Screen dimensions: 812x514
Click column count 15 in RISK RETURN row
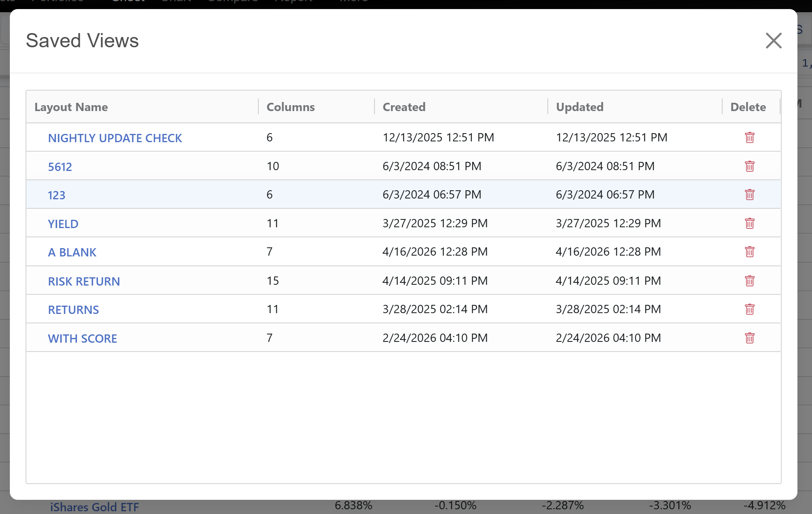tap(273, 281)
